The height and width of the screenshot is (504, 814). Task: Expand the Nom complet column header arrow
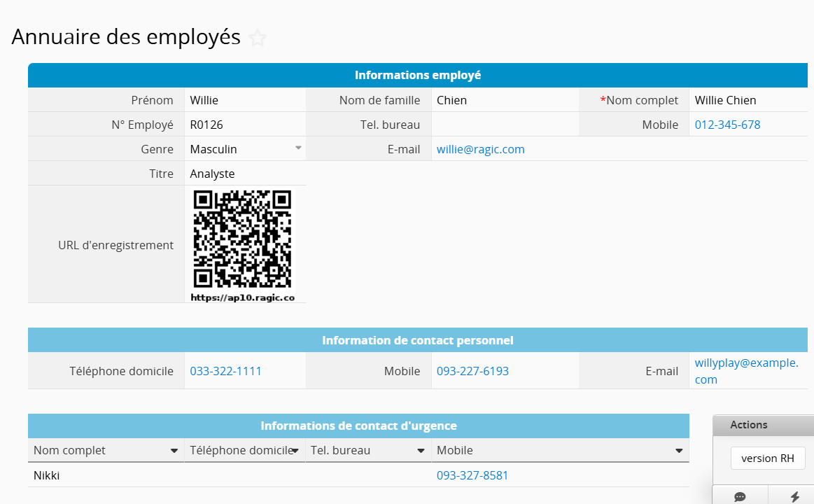174,451
